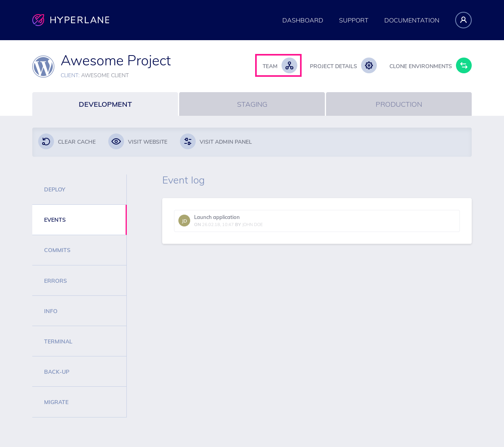Open Back-up in the sidebar

(79, 371)
